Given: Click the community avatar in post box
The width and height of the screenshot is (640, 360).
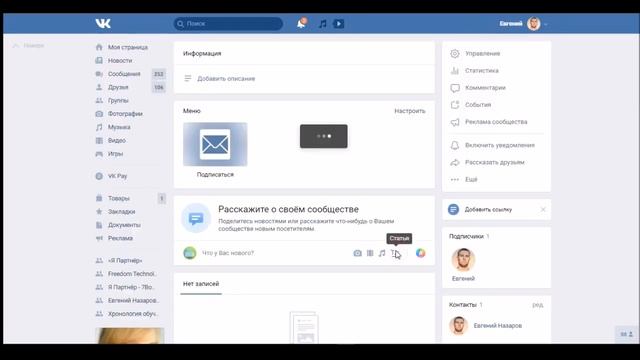Looking at the screenshot, I should click(190, 253).
